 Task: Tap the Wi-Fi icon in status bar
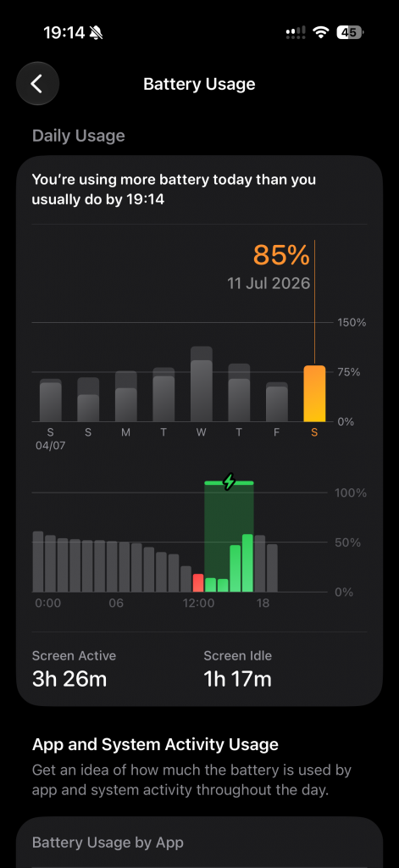tap(320, 33)
